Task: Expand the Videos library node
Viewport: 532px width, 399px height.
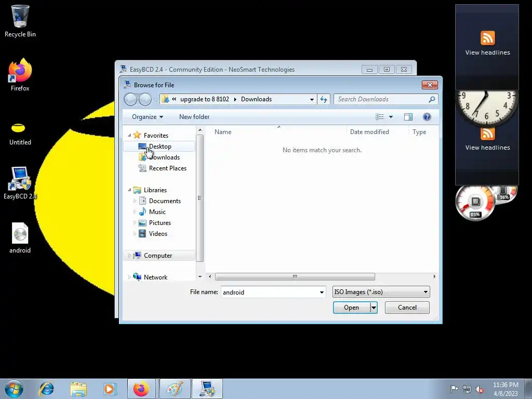Action: click(x=135, y=234)
